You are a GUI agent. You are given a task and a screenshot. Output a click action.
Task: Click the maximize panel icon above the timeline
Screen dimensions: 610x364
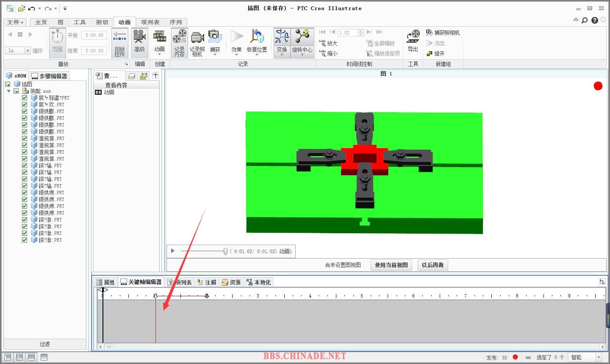click(602, 281)
